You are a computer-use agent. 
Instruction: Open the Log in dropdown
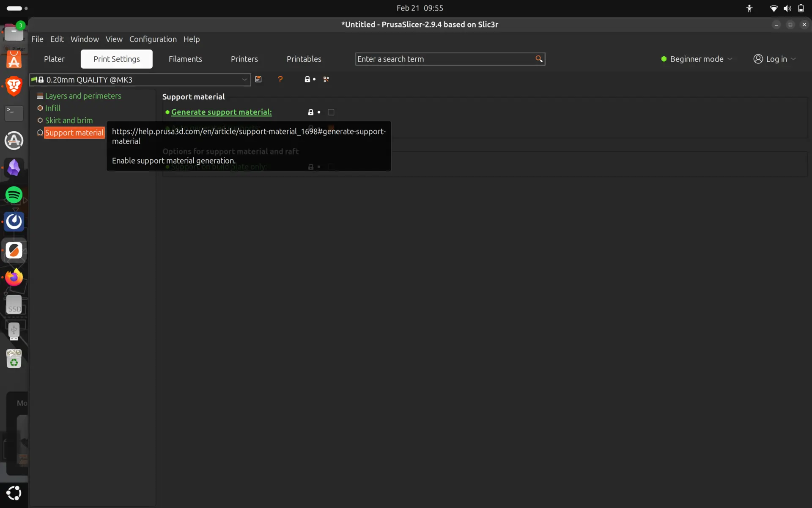click(794, 59)
